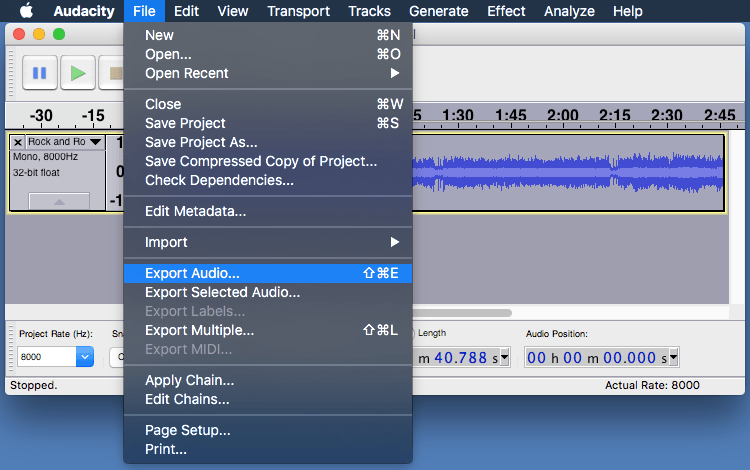Screen dimensions: 750x470
Task: Expand the Open Recent submenu
Action: [x=268, y=73]
